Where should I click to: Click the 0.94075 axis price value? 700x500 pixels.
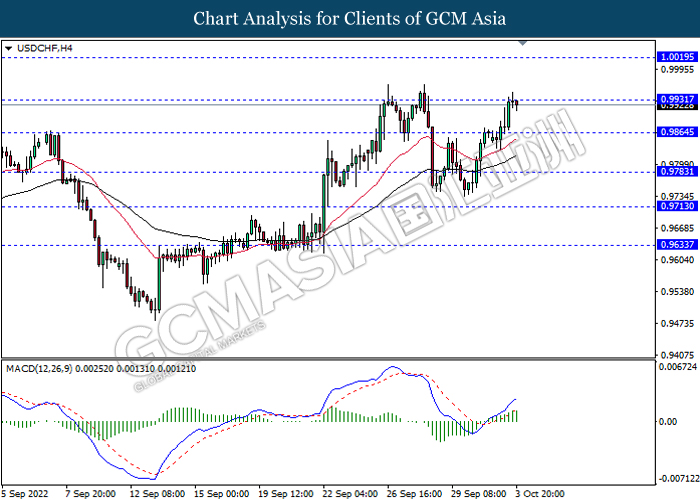(677, 355)
